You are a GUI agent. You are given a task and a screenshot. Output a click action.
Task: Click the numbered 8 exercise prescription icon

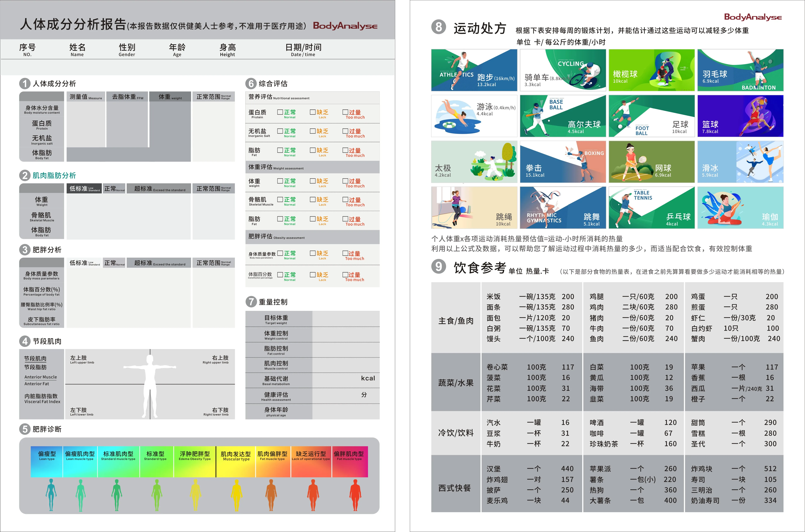[439, 27]
